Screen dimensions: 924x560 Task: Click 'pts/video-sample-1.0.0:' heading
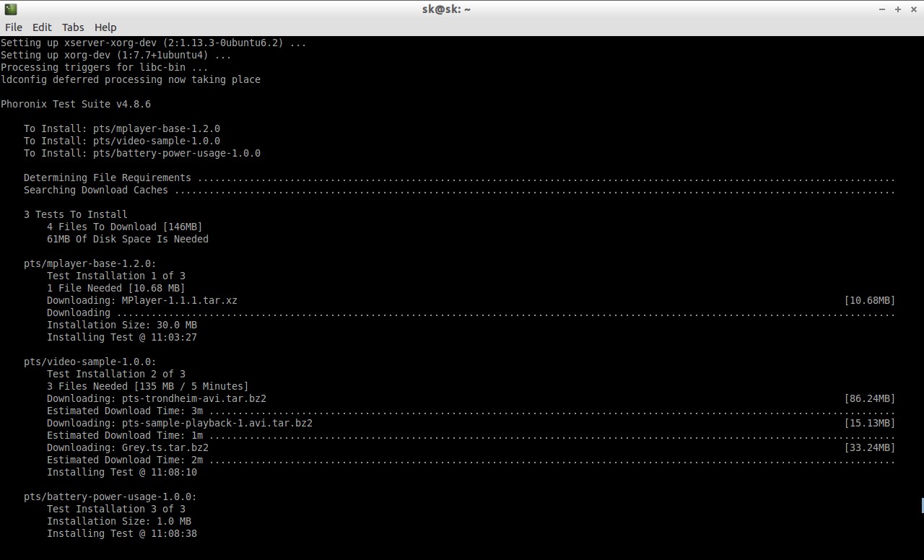coord(90,362)
